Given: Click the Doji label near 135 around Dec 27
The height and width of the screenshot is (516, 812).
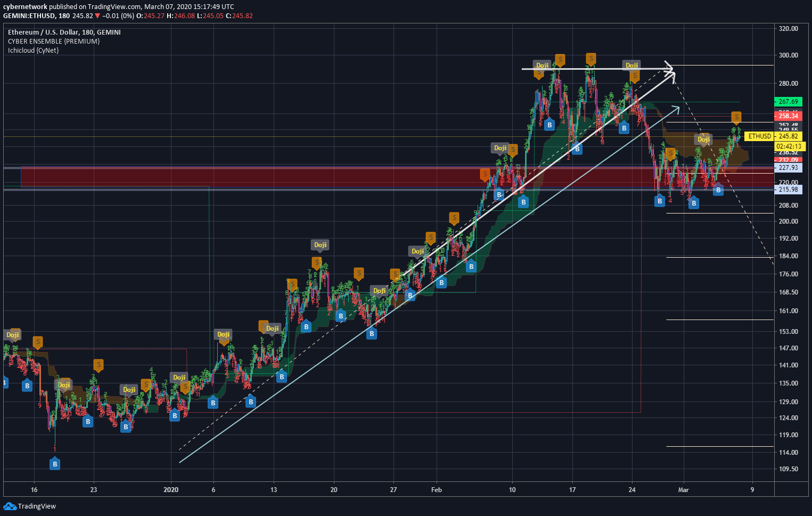Looking at the screenshot, I should click(129, 389).
